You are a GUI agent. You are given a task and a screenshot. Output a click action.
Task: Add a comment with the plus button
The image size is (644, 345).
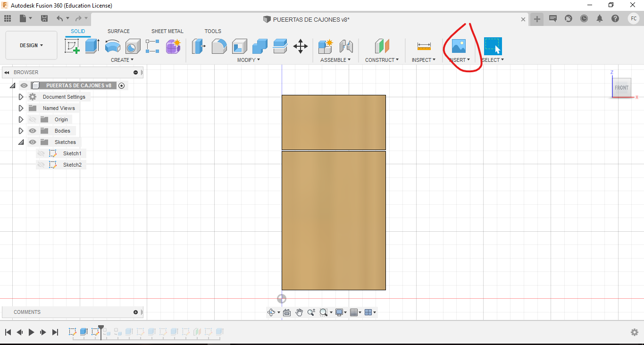(136, 312)
